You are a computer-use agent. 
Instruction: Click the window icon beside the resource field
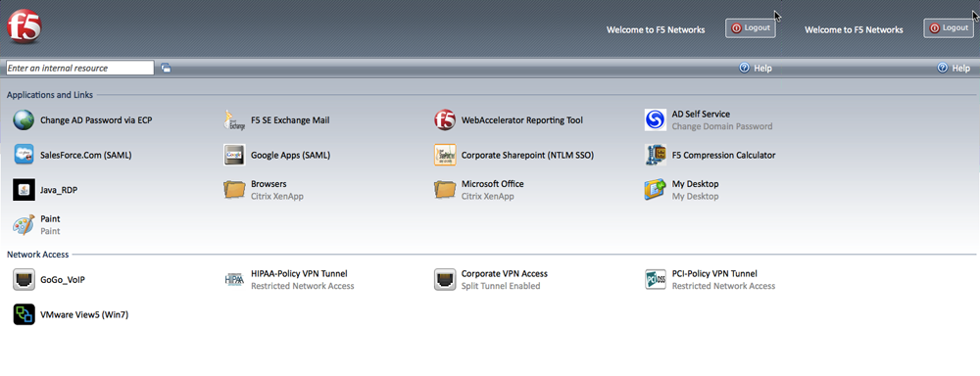point(166,69)
